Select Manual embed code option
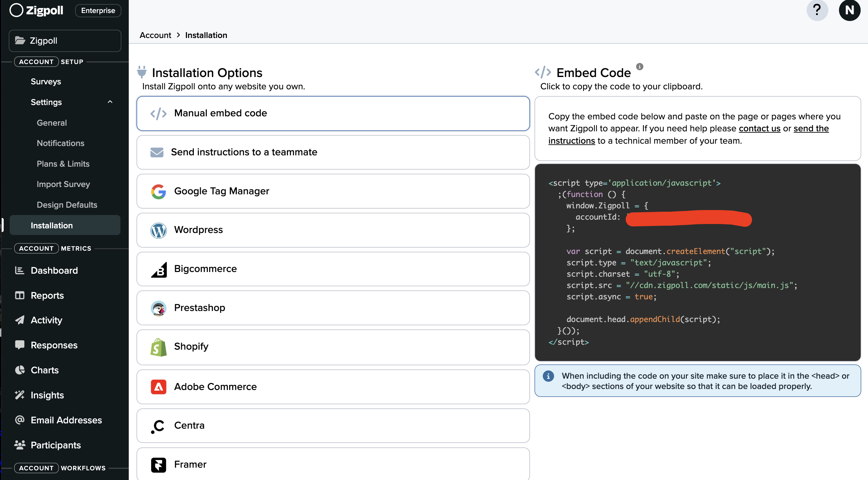Screen dimensions: 868x480 (x=333, y=113)
